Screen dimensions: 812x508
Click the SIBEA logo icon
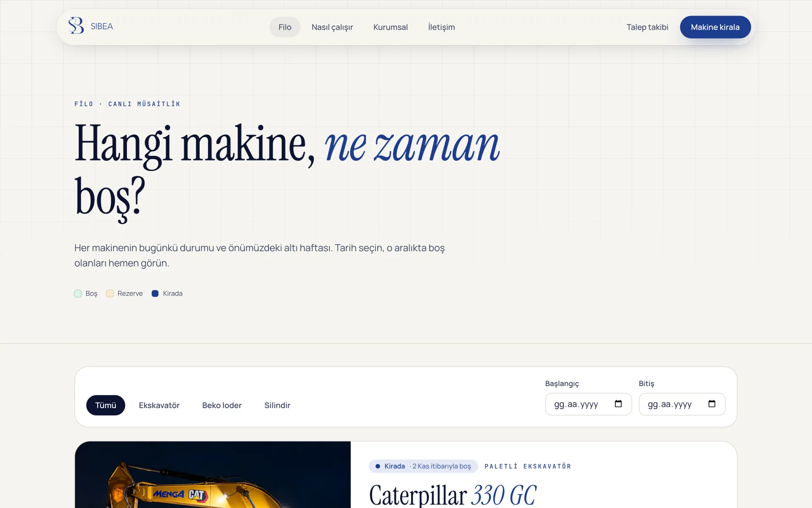pos(76,26)
